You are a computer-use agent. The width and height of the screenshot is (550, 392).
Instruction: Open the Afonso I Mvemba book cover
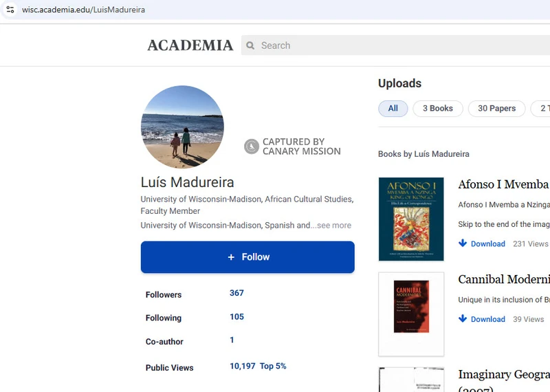(411, 219)
